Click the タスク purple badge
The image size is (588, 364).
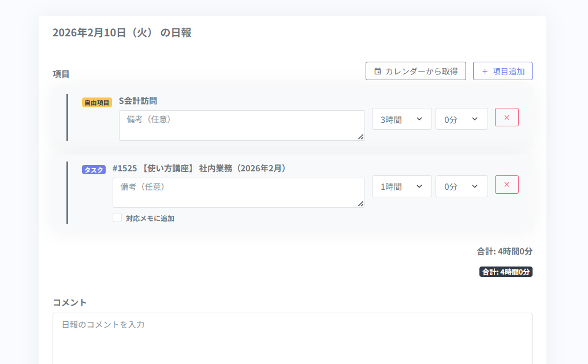tap(94, 170)
